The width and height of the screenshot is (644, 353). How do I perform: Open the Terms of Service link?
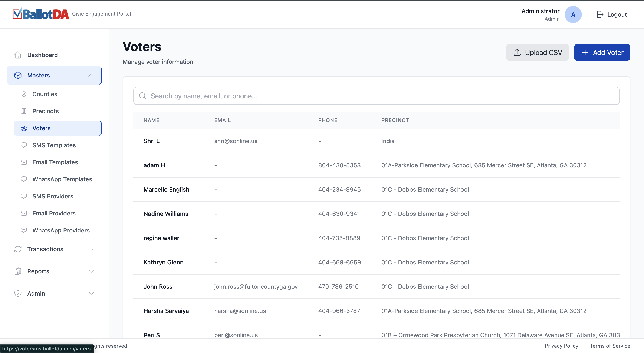tap(610, 346)
